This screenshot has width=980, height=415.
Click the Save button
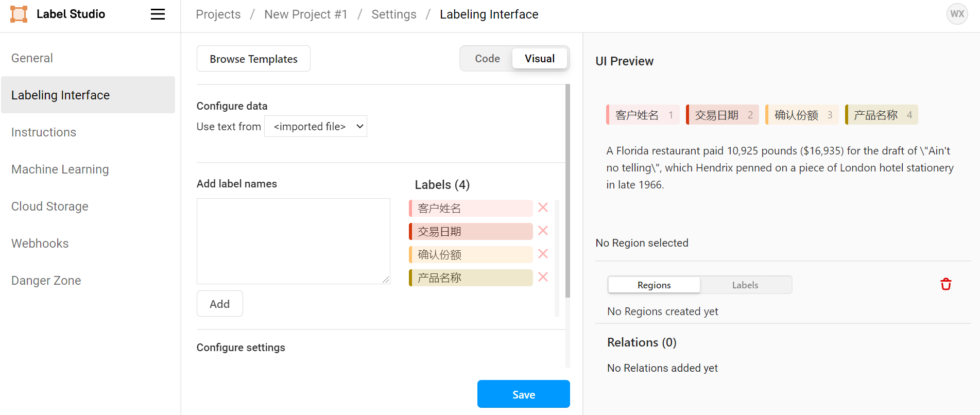pos(523,394)
